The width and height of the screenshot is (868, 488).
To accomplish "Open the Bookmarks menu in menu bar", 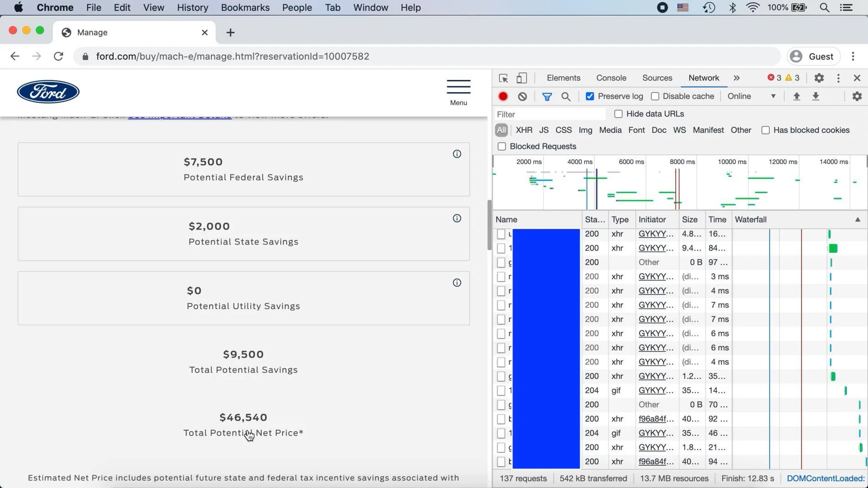I will pos(245,7).
